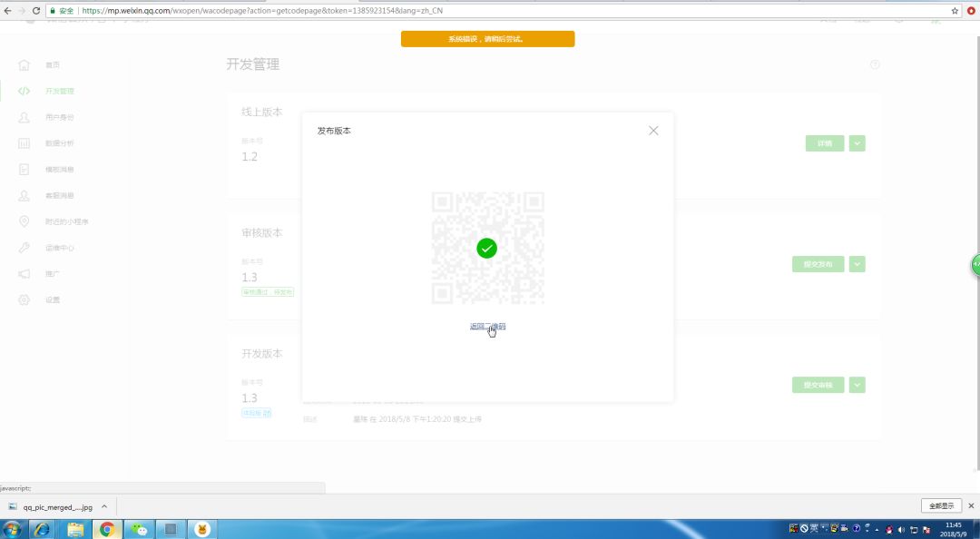The height and width of the screenshot is (539, 980).
Task: Select the 开发管理 code icon in sidebar
Action: tap(24, 92)
